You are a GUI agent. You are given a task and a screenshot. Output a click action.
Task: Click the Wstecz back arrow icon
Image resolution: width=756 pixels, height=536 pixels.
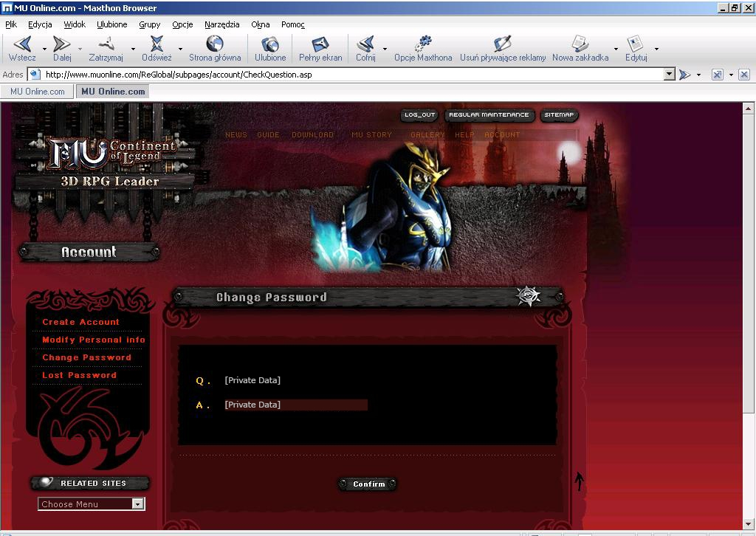22,44
